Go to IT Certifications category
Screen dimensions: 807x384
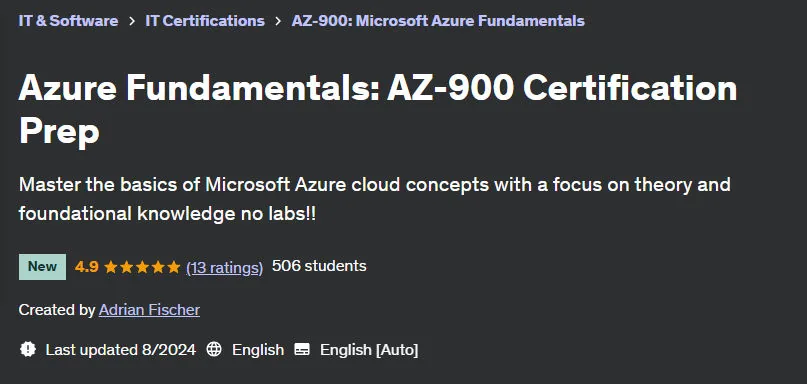tap(205, 21)
